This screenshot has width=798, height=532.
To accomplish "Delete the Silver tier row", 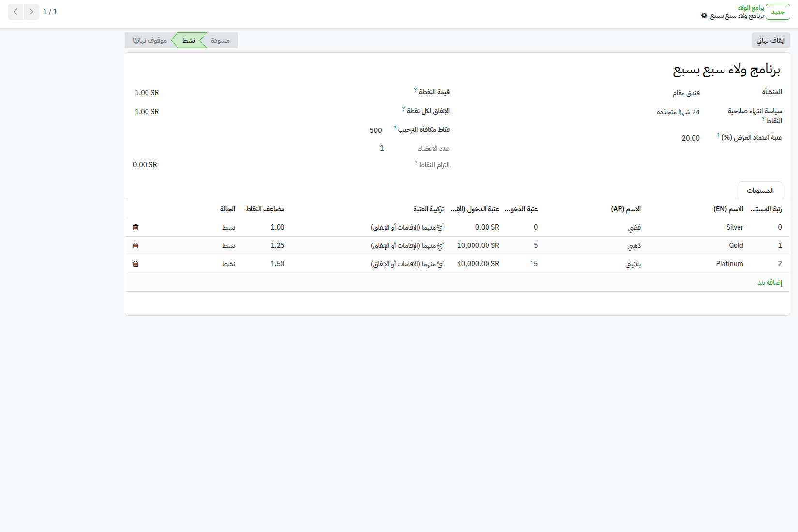I will [136, 227].
